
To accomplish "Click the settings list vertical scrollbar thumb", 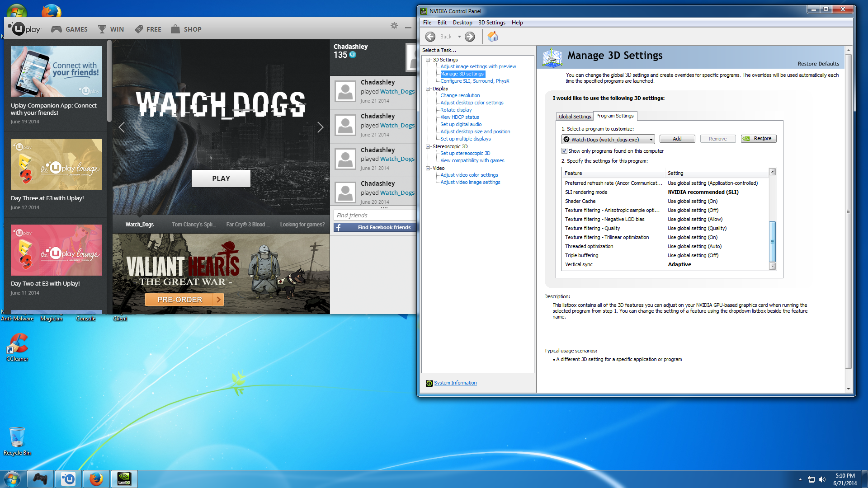I will click(772, 242).
